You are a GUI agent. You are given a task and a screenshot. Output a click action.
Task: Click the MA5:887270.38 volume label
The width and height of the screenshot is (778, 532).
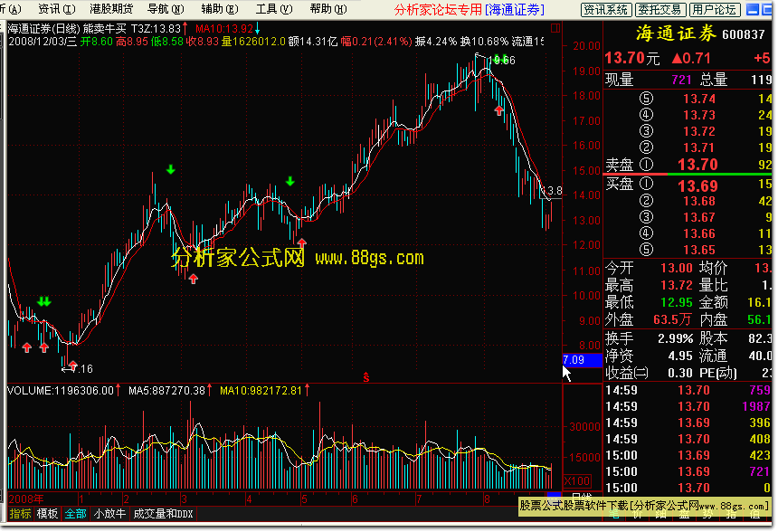(x=166, y=391)
